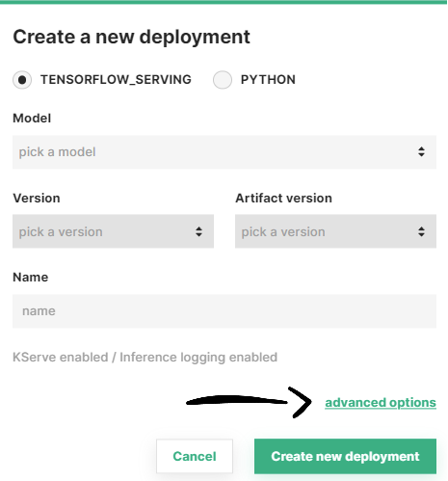Click the Version field label

click(x=37, y=199)
